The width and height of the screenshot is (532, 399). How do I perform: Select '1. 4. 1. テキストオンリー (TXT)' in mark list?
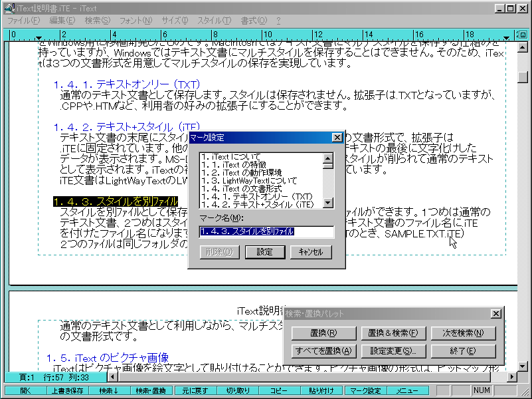point(260,197)
